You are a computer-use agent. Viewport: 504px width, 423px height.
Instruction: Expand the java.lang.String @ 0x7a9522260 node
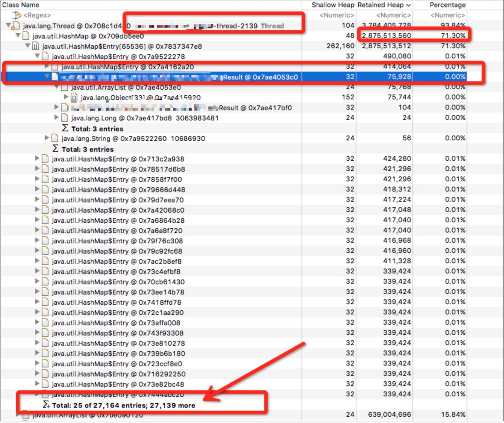tap(47, 138)
